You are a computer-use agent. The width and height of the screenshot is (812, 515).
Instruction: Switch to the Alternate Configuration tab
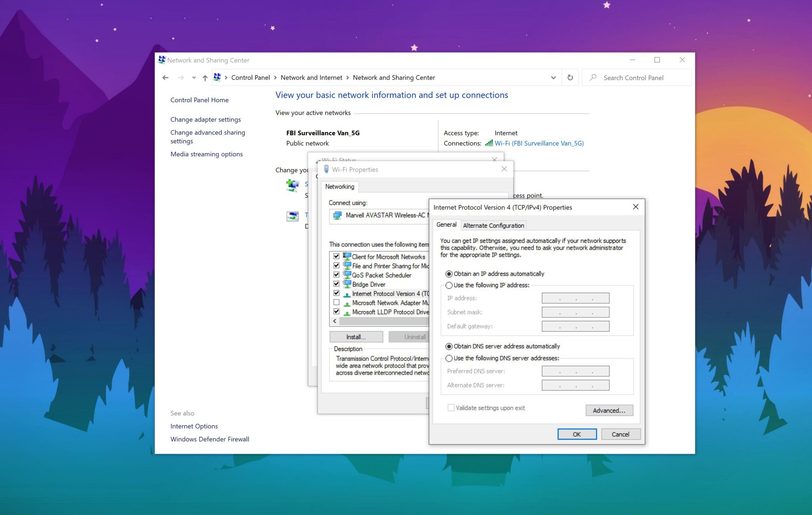click(493, 225)
